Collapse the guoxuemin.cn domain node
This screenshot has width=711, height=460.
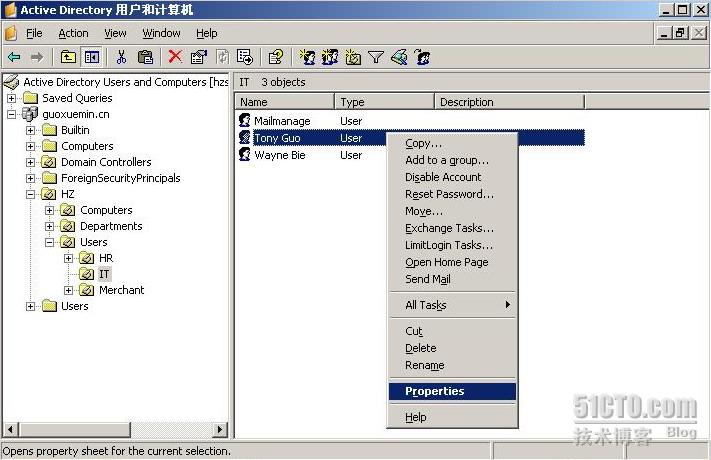[12, 114]
